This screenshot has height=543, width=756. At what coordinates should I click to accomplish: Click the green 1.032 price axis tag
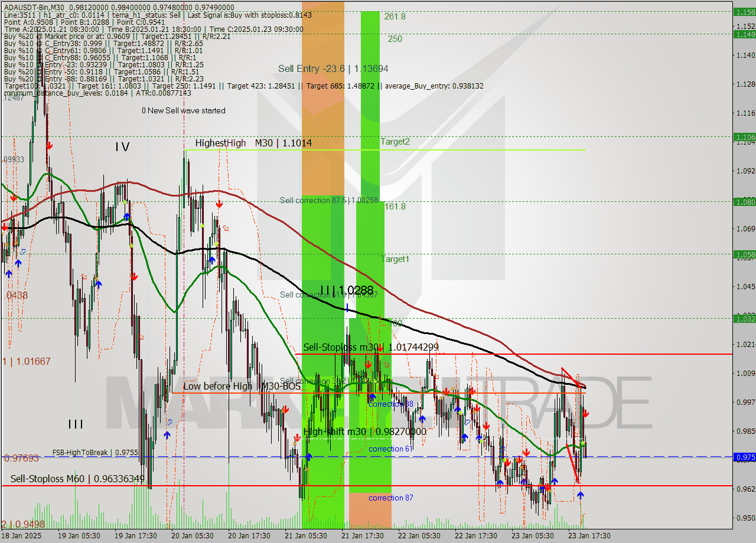coord(744,318)
